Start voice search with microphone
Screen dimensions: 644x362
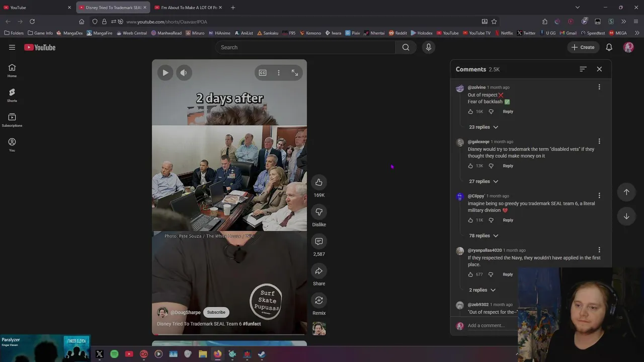coord(429,47)
